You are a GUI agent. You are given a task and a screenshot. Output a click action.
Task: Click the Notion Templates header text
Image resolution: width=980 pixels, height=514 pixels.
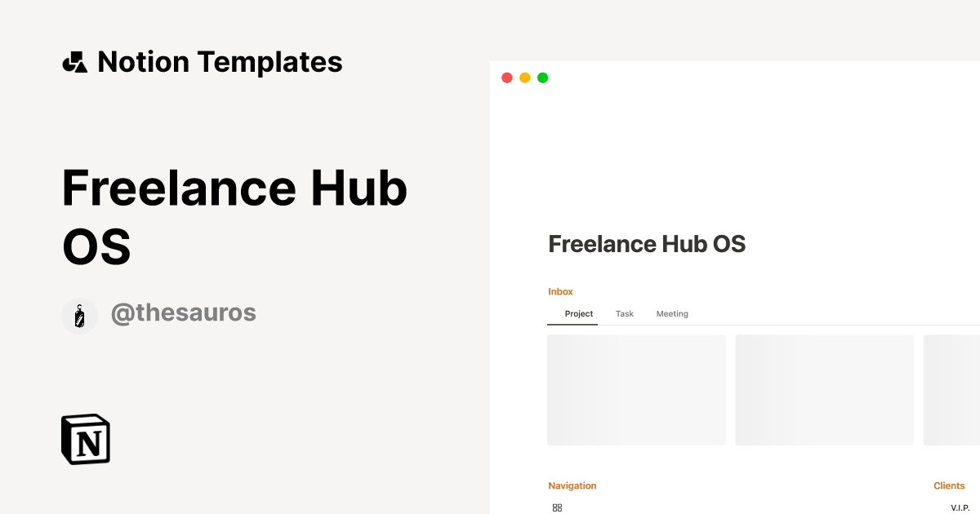pos(220,61)
